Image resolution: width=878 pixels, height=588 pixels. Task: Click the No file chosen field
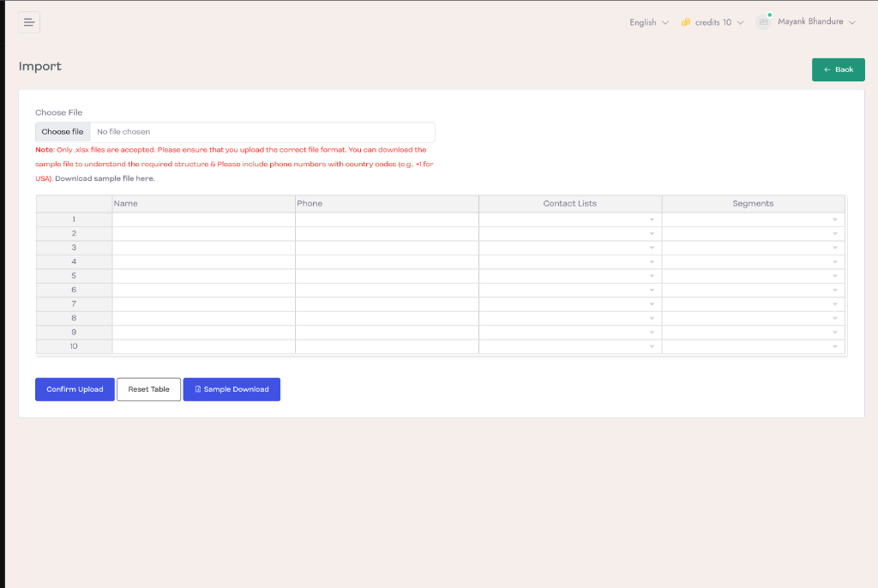(x=262, y=132)
